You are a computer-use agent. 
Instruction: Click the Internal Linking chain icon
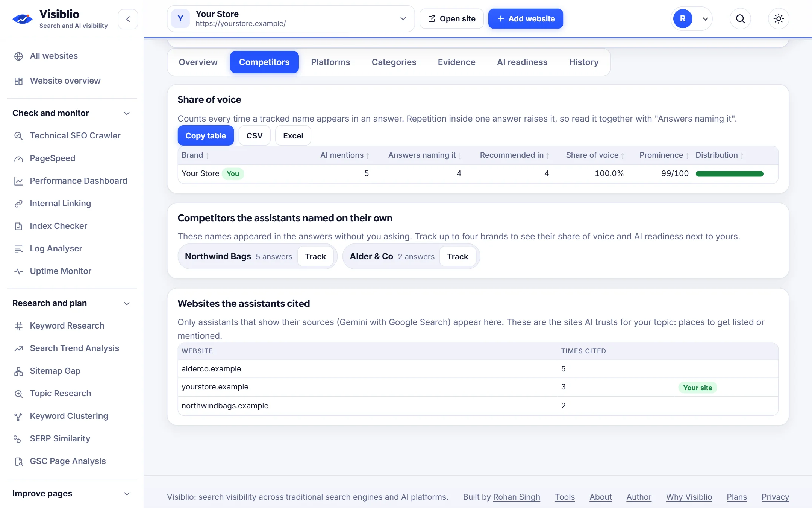point(18,204)
